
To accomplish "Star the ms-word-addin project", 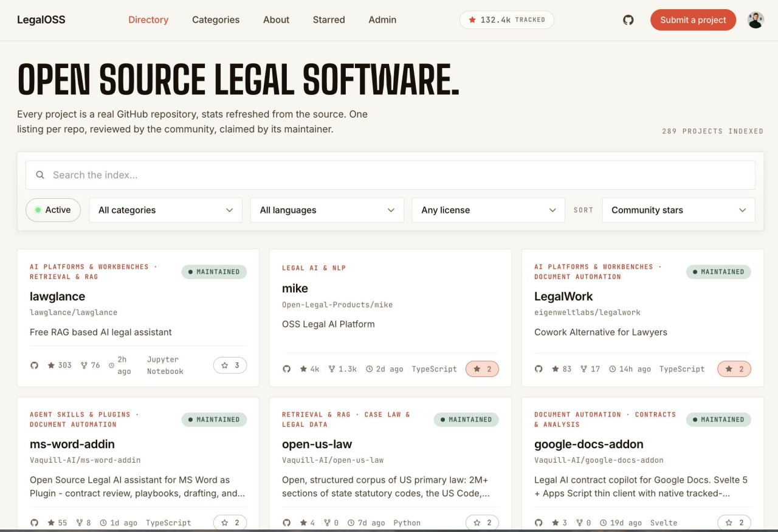I will pyautogui.click(x=230, y=523).
